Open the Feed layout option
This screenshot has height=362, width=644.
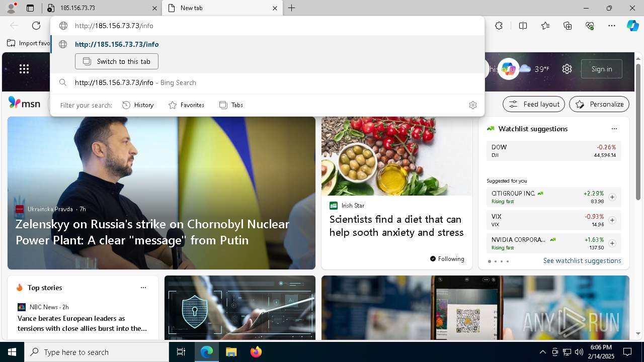pyautogui.click(x=534, y=104)
